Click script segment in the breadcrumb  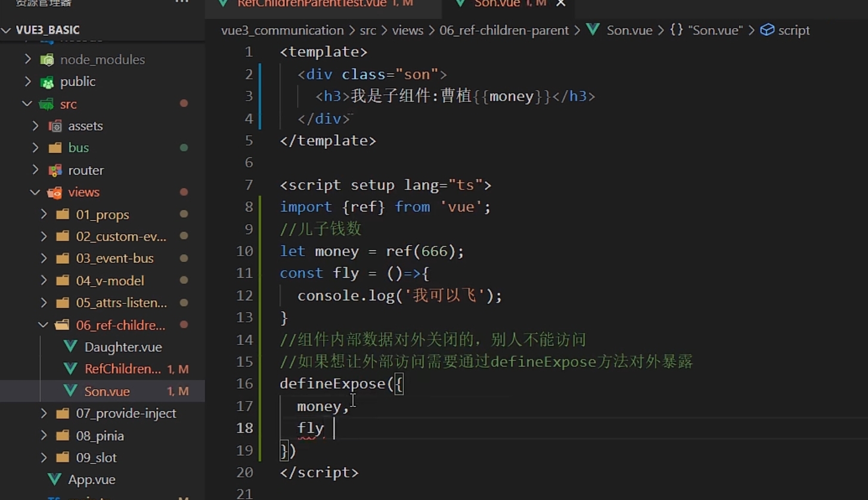[x=794, y=30]
